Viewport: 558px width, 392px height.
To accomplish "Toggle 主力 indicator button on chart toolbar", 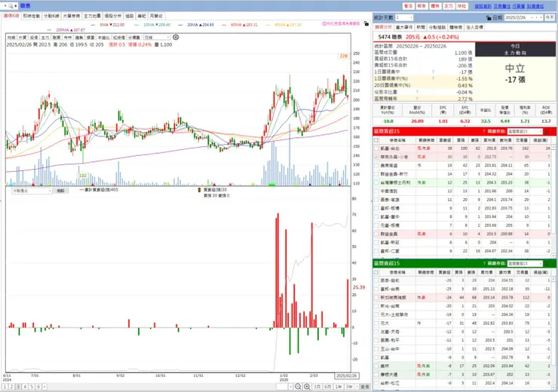I will (45, 38).
